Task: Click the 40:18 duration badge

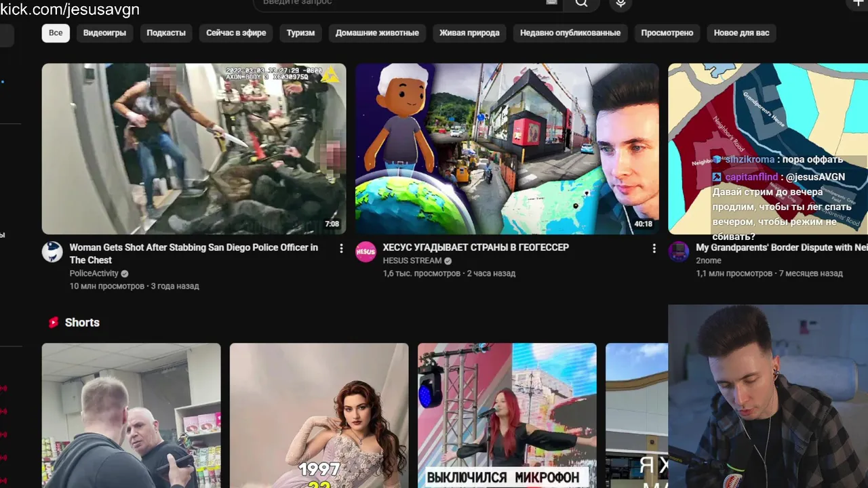Action: coord(643,224)
